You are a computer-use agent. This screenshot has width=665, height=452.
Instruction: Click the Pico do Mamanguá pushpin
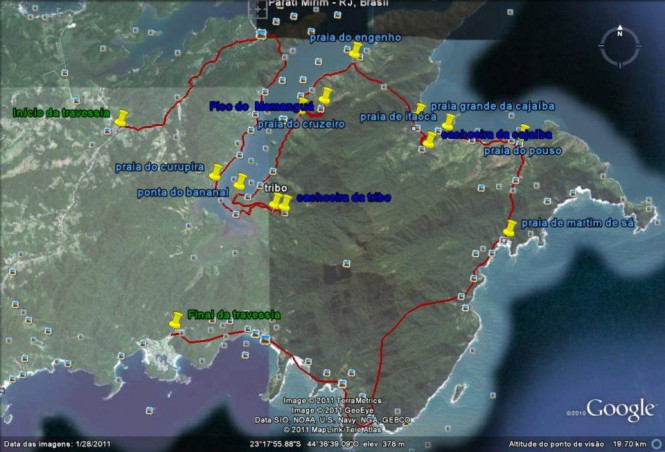[x=325, y=96]
